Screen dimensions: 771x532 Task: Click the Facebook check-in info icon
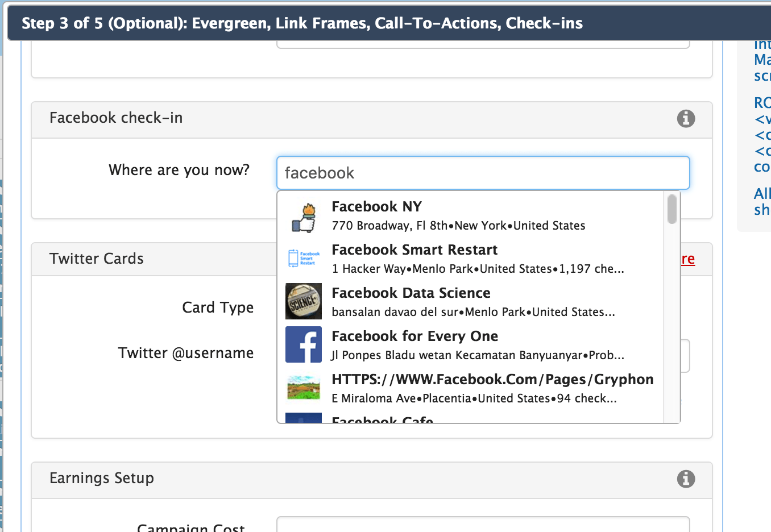pos(686,118)
